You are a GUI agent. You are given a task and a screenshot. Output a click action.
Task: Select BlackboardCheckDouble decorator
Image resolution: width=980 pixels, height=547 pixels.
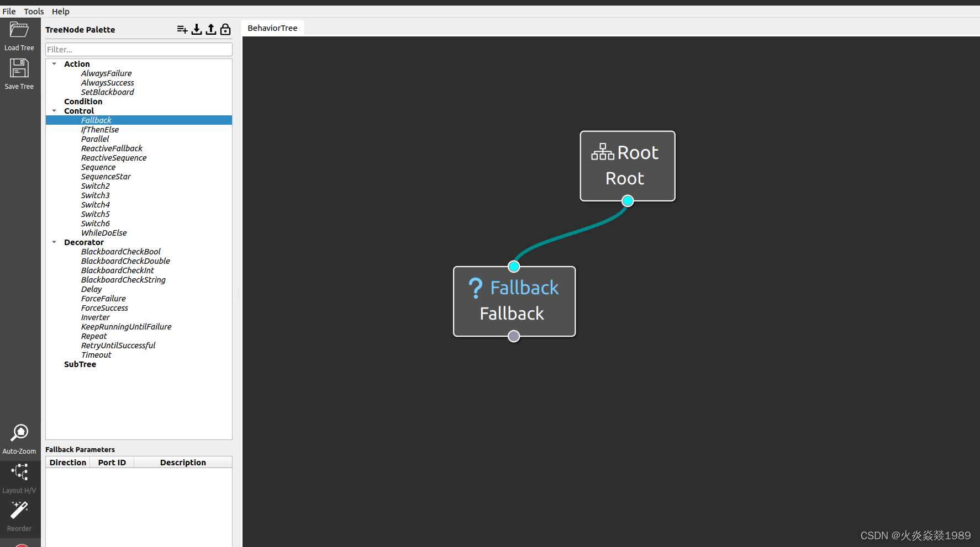[x=125, y=261]
